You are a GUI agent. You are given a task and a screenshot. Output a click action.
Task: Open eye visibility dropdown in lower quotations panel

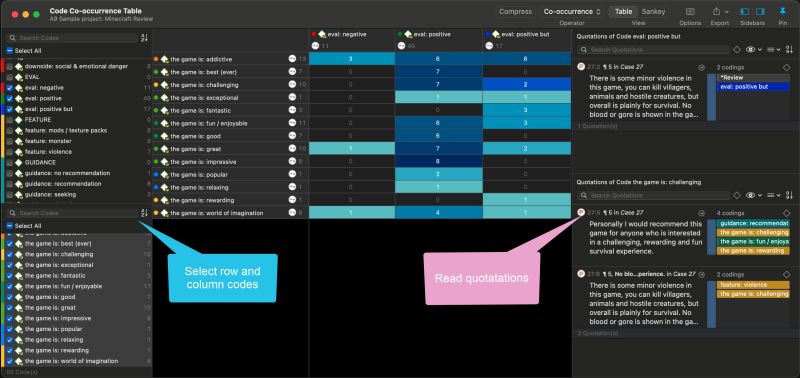pyautogui.click(x=754, y=195)
